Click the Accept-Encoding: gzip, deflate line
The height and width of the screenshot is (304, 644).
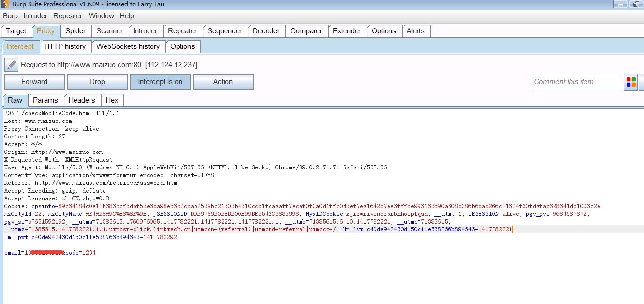click(x=55, y=191)
